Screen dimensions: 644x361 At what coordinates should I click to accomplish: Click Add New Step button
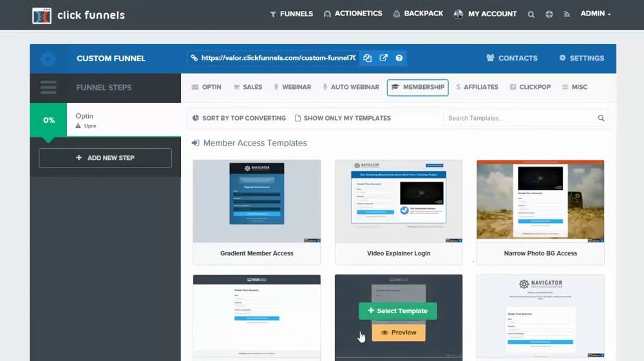[105, 158]
